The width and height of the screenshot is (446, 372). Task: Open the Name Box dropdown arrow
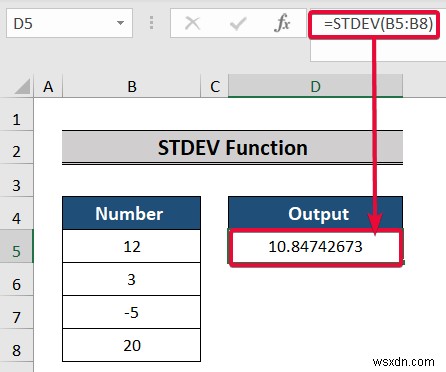tap(120, 23)
